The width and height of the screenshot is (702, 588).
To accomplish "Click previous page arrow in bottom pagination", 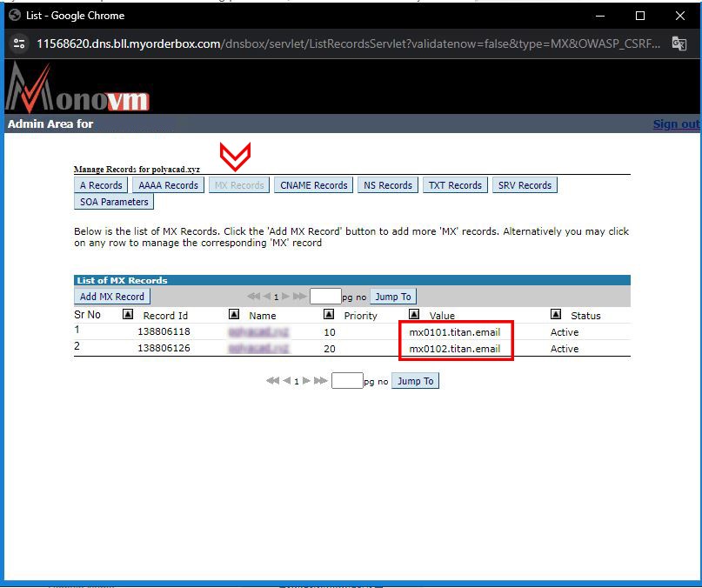I will [286, 381].
